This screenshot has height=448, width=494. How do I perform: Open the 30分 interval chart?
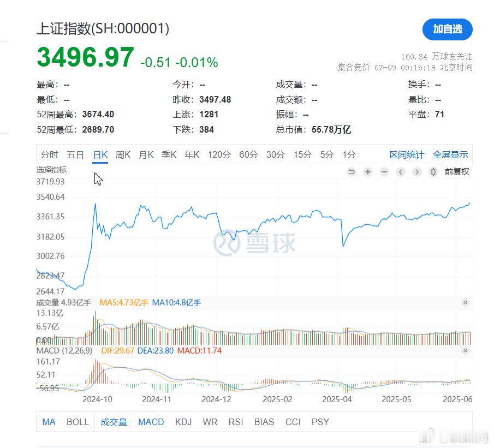[x=276, y=154]
